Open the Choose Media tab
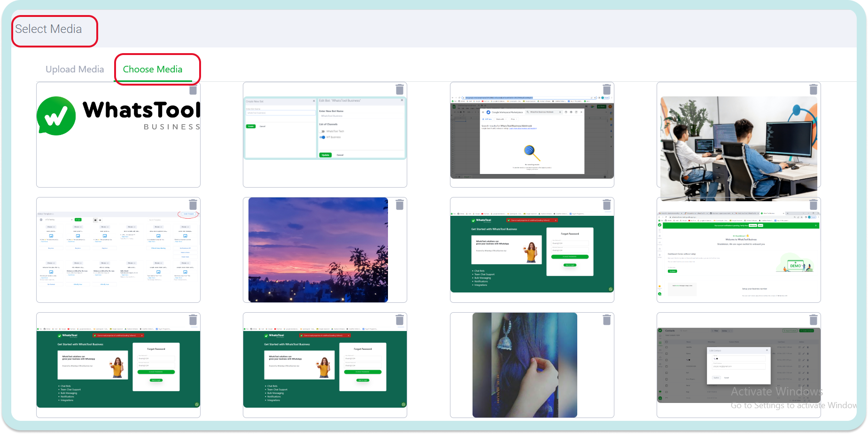 pyautogui.click(x=153, y=69)
